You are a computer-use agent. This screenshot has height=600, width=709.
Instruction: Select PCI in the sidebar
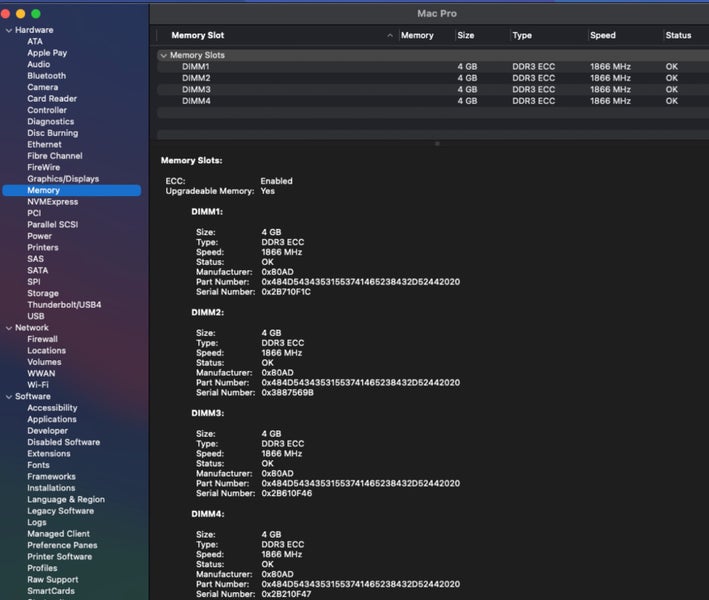point(34,213)
